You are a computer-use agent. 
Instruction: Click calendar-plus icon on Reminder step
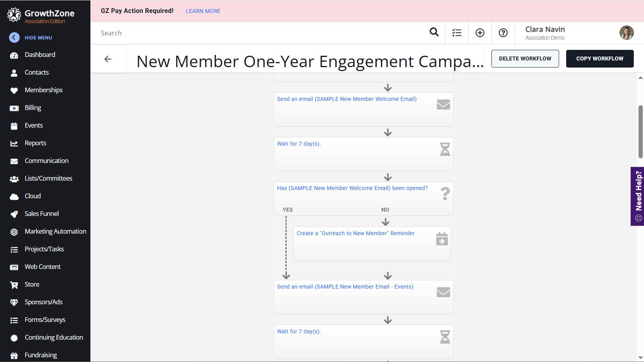(442, 239)
